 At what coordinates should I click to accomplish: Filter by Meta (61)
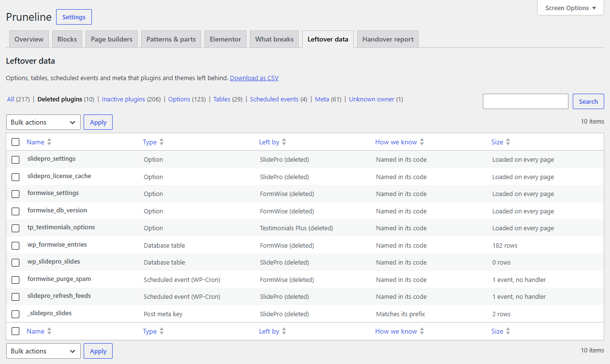(x=328, y=99)
